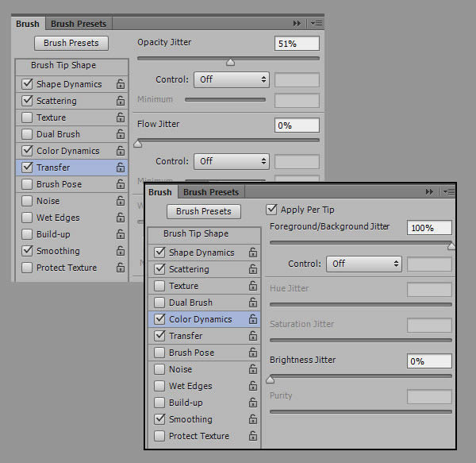This screenshot has width=476, height=463.
Task: Select Brush Tip Shape in front panel
Action: 195,234
